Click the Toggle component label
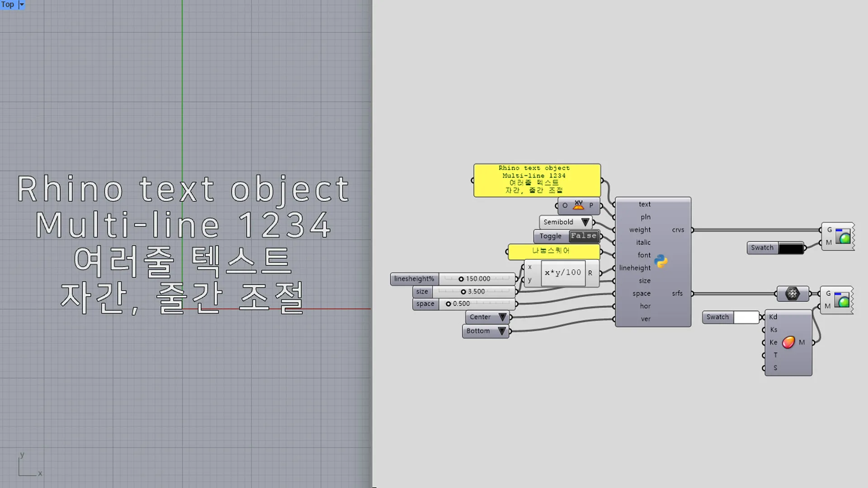The image size is (868, 488). (x=550, y=236)
